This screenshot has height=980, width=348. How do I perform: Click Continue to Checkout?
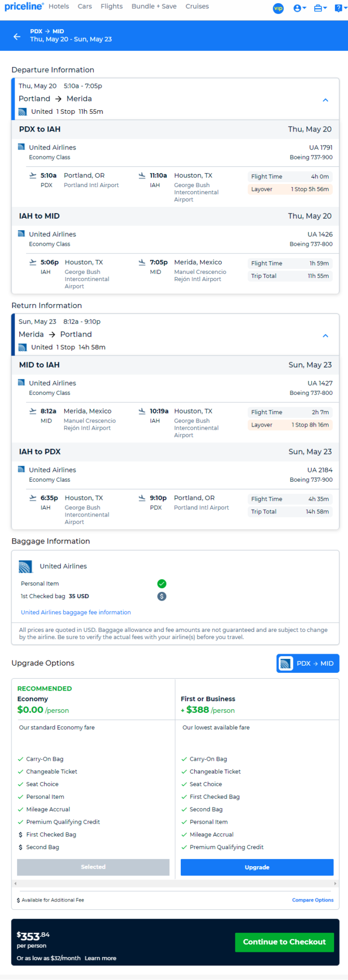coord(285,942)
